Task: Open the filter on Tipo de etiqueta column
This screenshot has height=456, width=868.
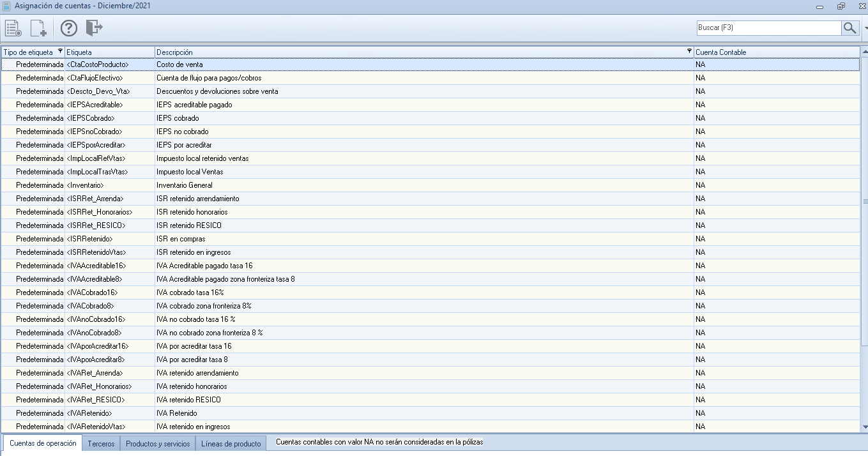Action: coord(60,52)
